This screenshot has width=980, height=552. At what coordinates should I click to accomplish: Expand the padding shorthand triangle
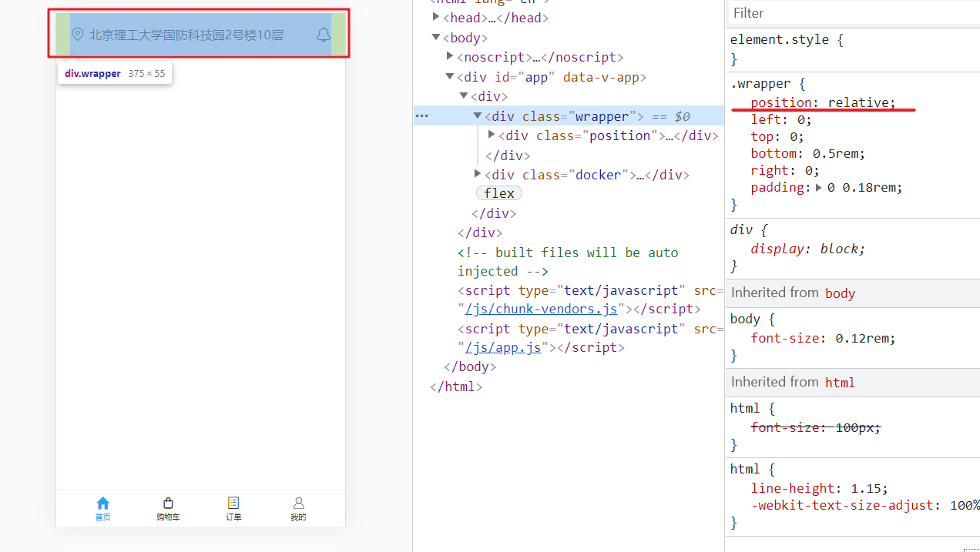coord(820,187)
